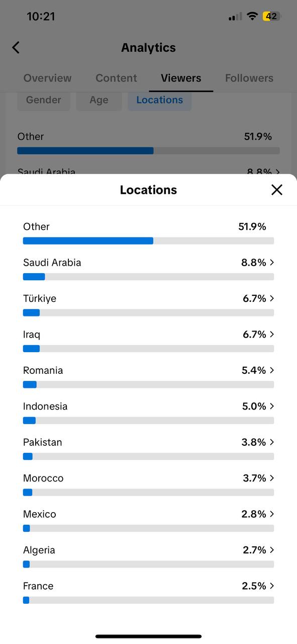Select the Gender filter chip
The width and height of the screenshot is (297, 644).
43,100
